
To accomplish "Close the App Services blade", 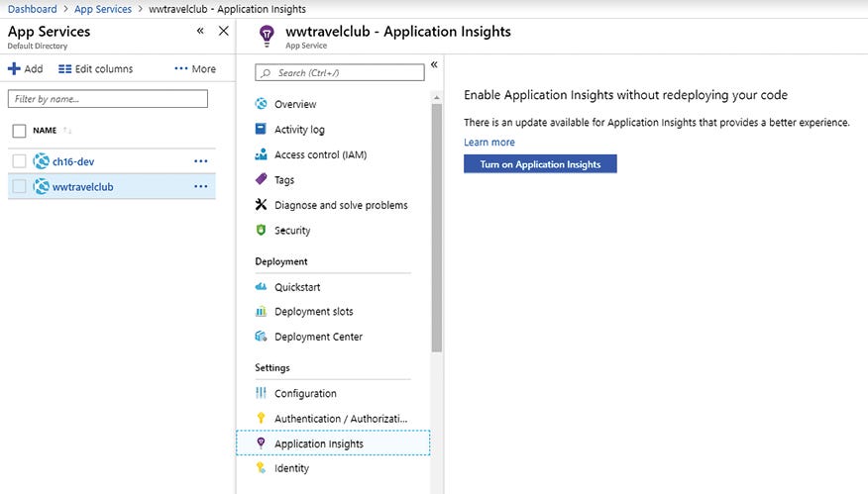I will [x=223, y=31].
